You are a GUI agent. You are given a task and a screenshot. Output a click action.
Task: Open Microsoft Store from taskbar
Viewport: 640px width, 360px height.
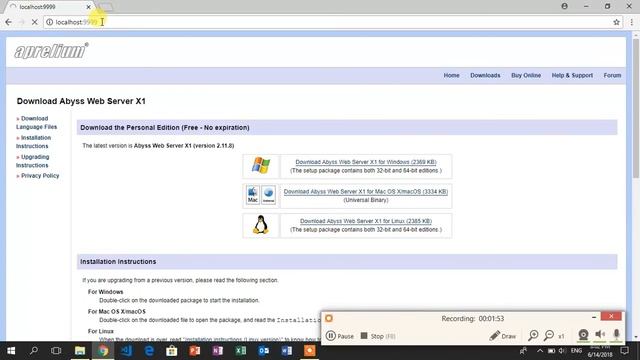point(172,351)
